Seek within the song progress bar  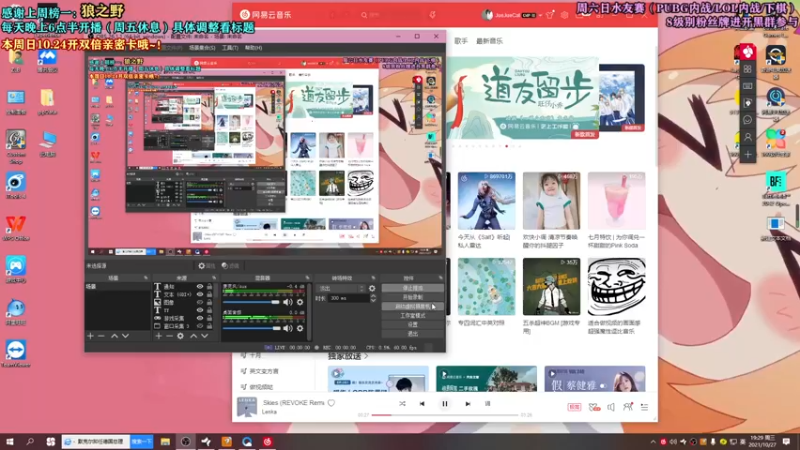point(444,415)
